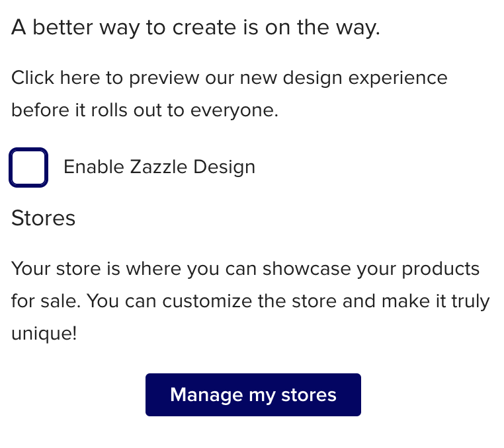Viewport: 504px width, 448px height.
Task: Click the Stores section heading
Action: [44, 218]
